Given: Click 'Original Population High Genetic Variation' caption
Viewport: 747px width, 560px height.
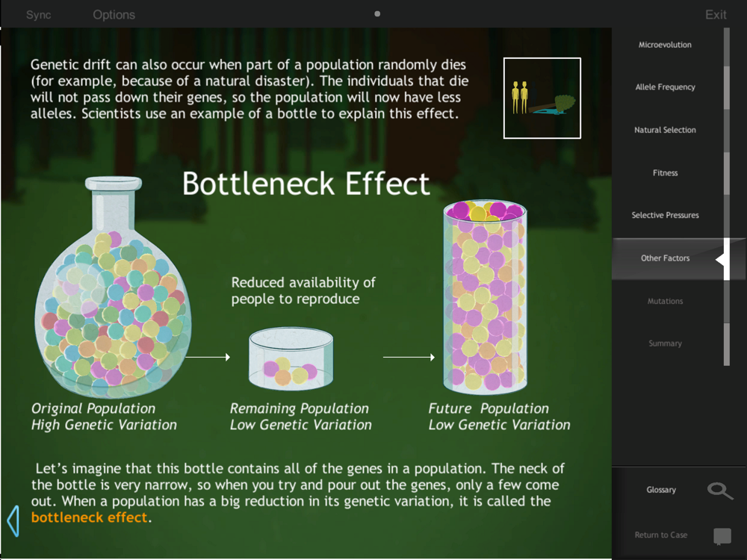Looking at the screenshot, I should [104, 417].
